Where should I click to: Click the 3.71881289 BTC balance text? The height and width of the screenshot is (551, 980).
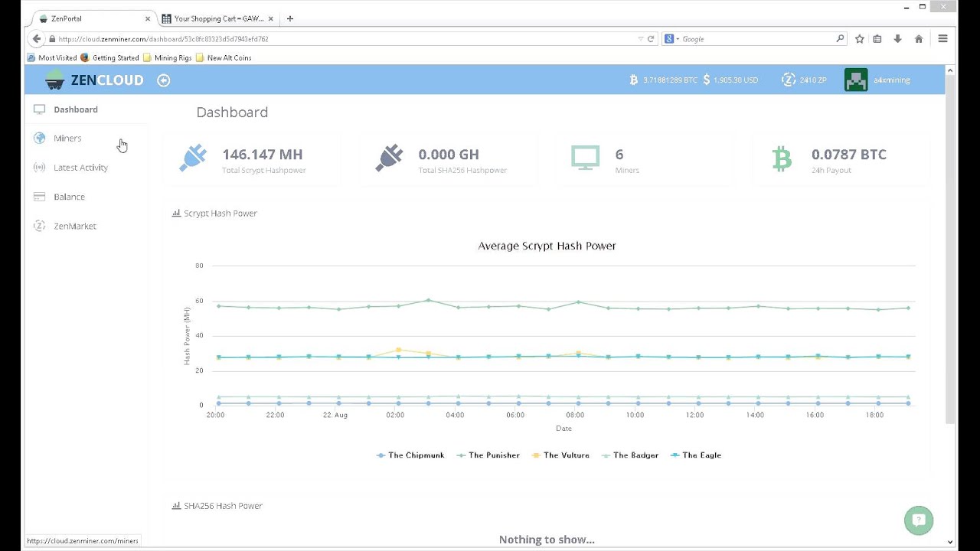coord(670,80)
